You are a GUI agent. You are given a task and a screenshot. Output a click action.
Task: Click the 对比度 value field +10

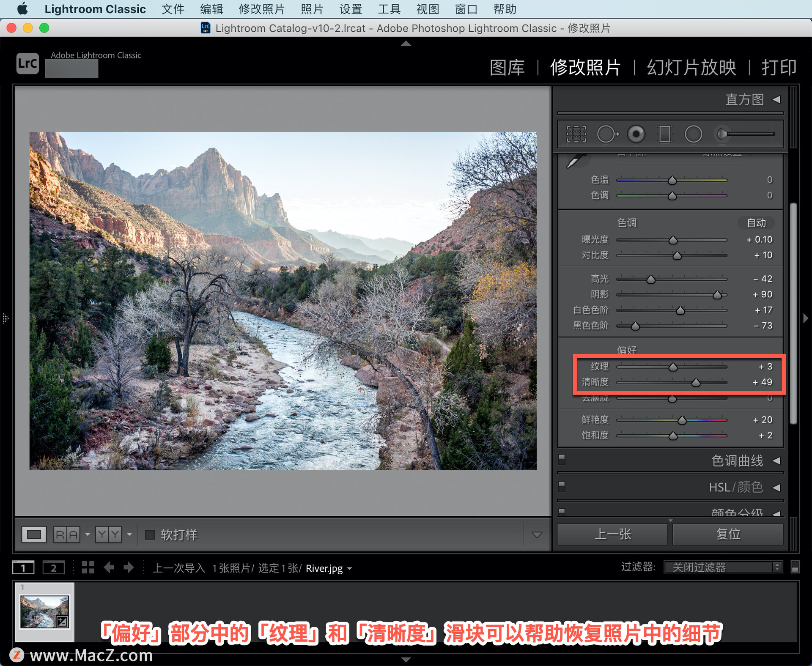(763, 255)
